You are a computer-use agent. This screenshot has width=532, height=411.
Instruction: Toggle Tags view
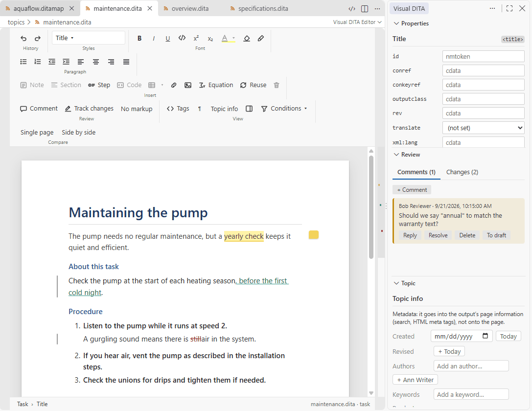(178, 109)
